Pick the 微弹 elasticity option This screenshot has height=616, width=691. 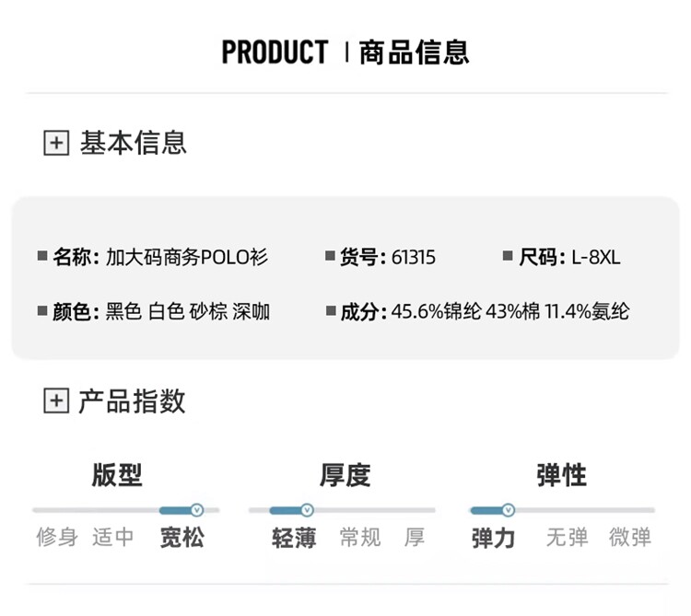[x=630, y=537]
